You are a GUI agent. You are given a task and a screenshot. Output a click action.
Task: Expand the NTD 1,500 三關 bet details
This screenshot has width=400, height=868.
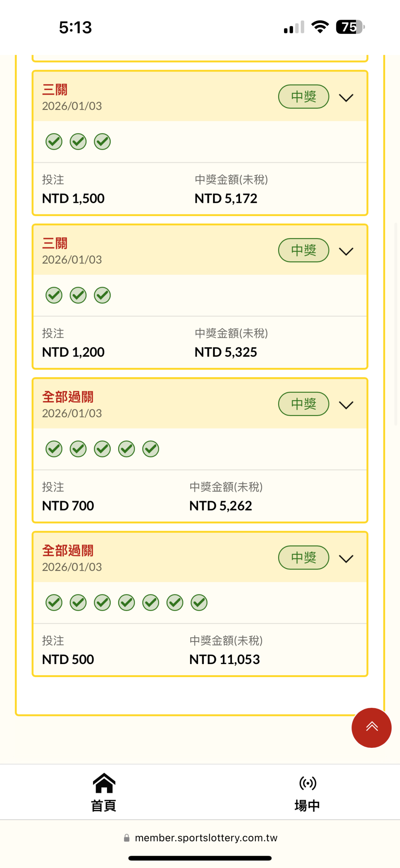(346, 98)
